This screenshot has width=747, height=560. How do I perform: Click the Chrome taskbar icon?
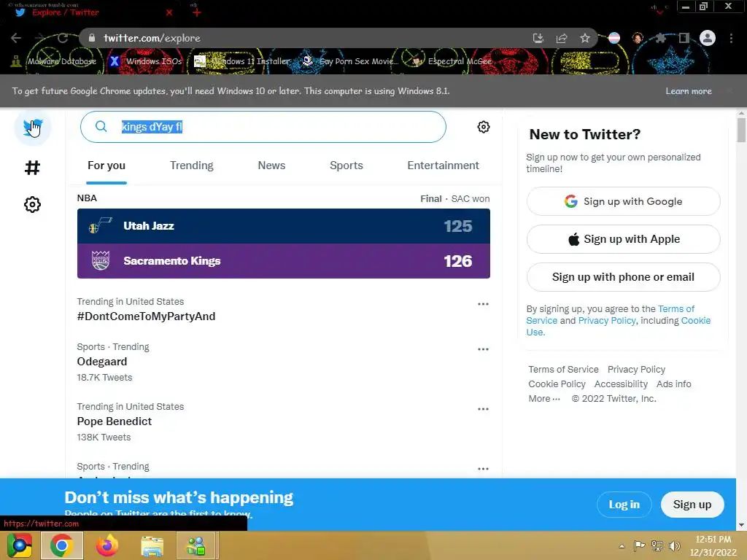click(x=62, y=545)
